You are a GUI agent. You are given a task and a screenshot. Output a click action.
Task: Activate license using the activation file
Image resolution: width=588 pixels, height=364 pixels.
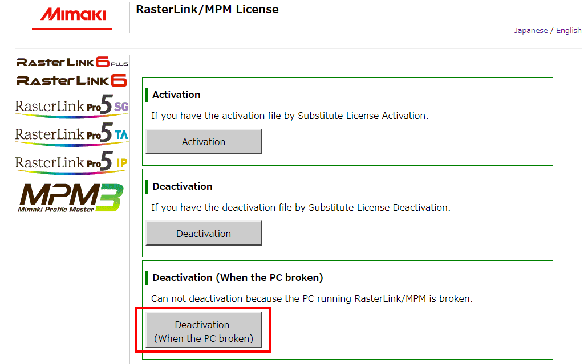coord(203,141)
